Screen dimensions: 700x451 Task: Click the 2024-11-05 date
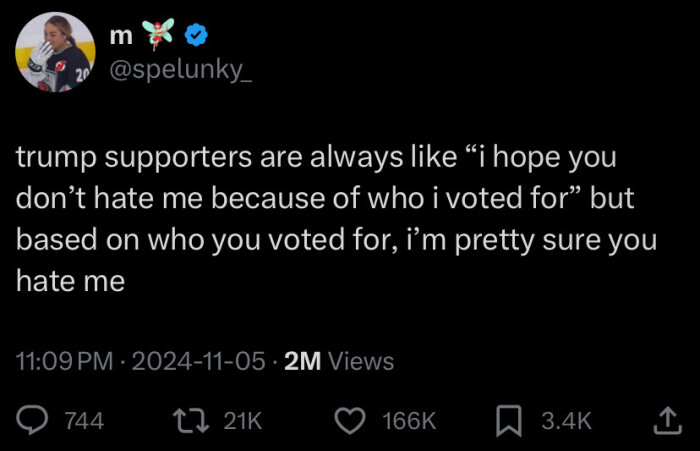coord(201,361)
